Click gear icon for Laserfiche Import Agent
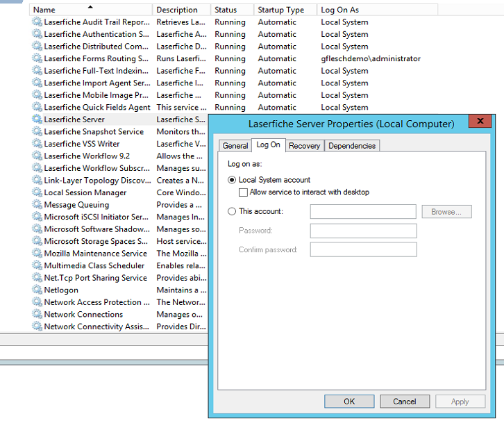This screenshot has width=504, height=421. coord(37,83)
